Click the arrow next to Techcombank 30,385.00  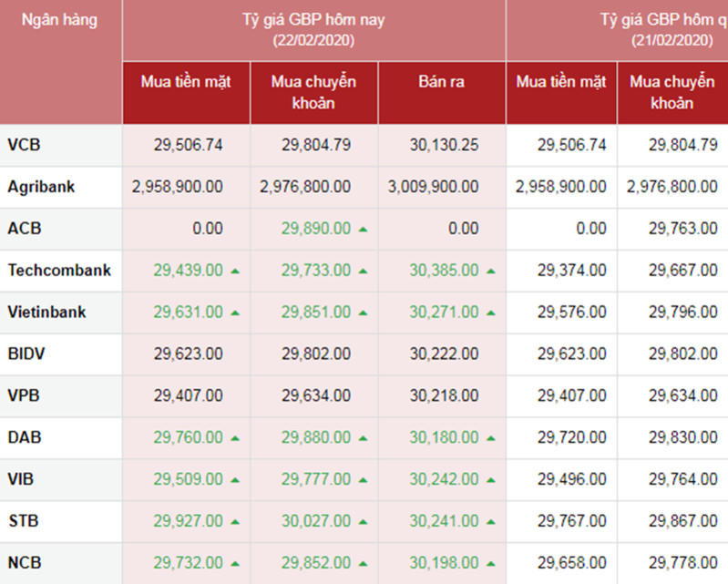point(490,272)
